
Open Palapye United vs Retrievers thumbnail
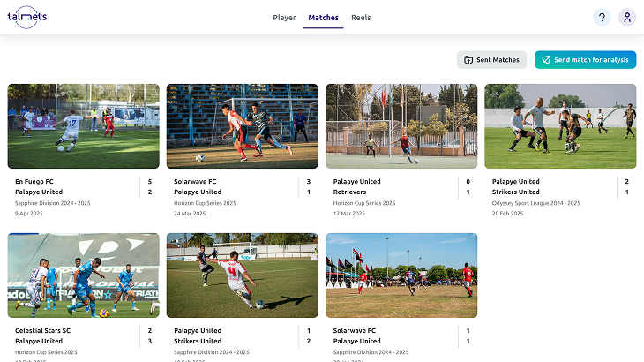click(401, 126)
